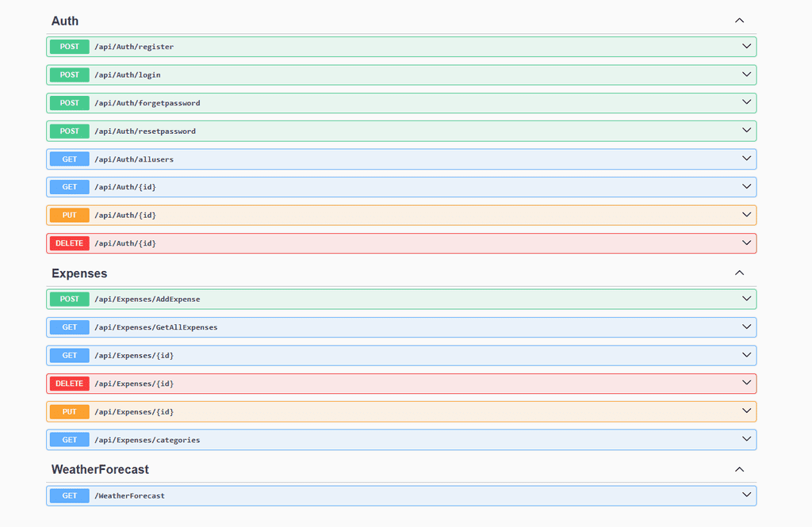Image resolution: width=812 pixels, height=527 pixels.
Task: Click the PUT badge for /api/Expenses/{id}
Action: point(70,411)
